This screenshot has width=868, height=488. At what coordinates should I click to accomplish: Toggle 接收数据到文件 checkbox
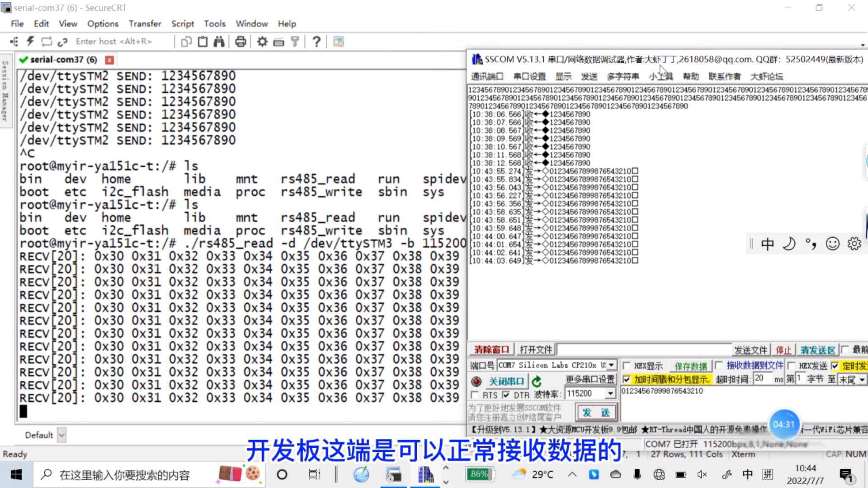pos(718,365)
